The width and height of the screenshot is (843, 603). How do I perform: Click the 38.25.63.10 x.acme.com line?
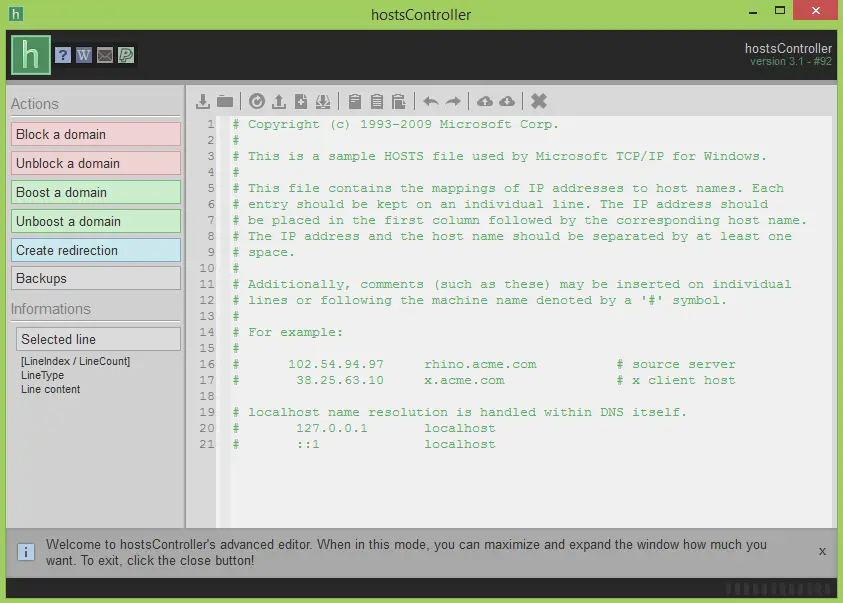(484, 381)
